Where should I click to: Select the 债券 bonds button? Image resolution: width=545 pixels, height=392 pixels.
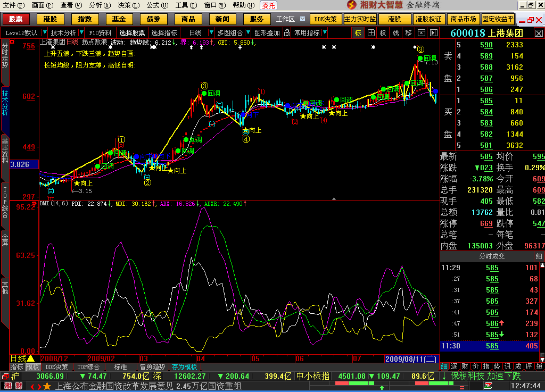[x=154, y=19]
